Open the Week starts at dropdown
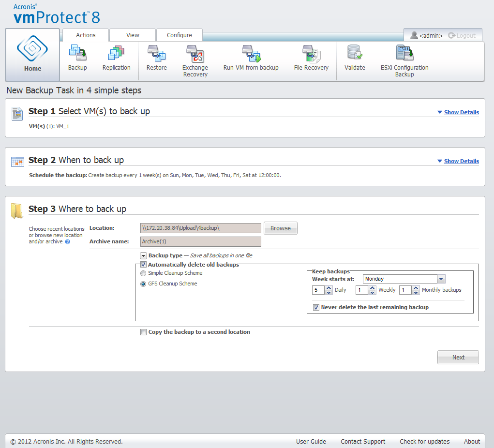This screenshot has width=494, height=448. [x=441, y=279]
